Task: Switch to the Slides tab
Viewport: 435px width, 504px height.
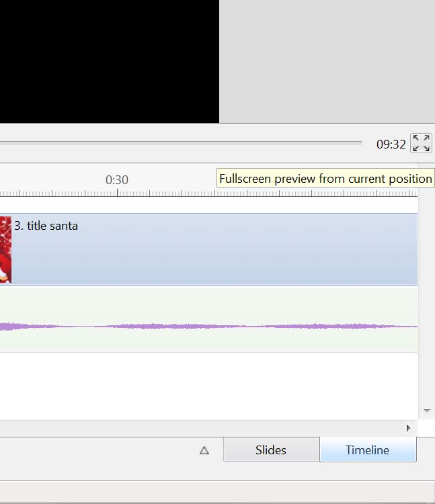Action: coord(271,450)
